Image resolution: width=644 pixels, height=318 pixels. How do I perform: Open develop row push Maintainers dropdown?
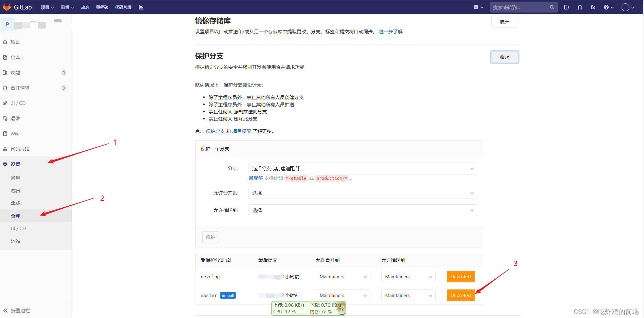pyautogui.click(x=408, y=277)
